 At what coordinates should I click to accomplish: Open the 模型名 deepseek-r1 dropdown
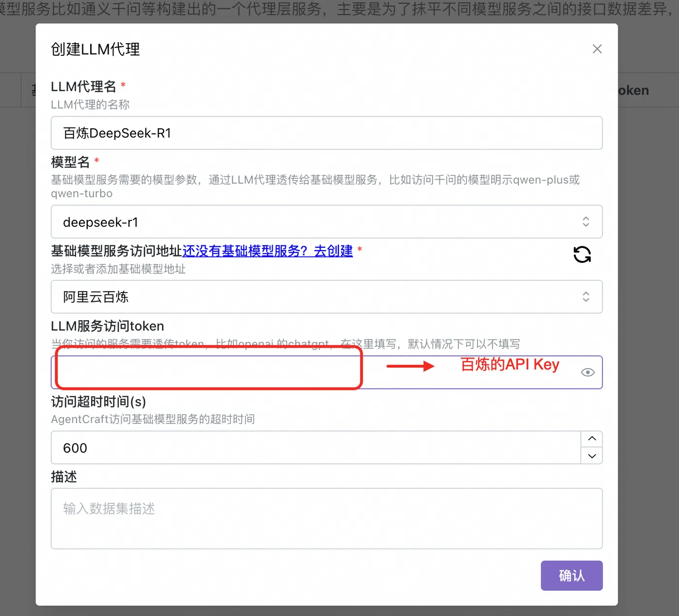326,222
